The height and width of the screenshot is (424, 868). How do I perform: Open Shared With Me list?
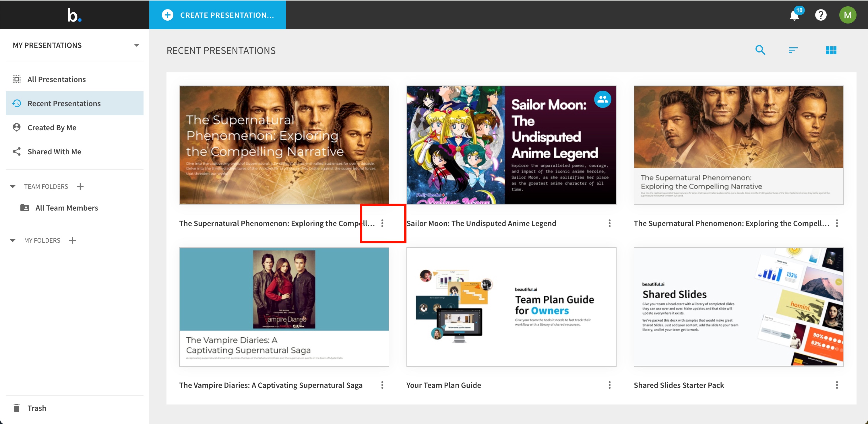[74, 151]
